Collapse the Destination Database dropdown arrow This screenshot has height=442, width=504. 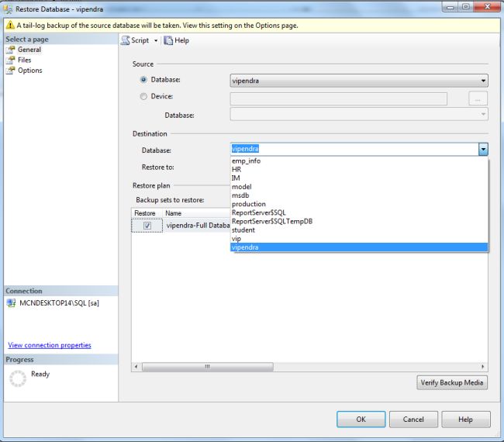483,149
